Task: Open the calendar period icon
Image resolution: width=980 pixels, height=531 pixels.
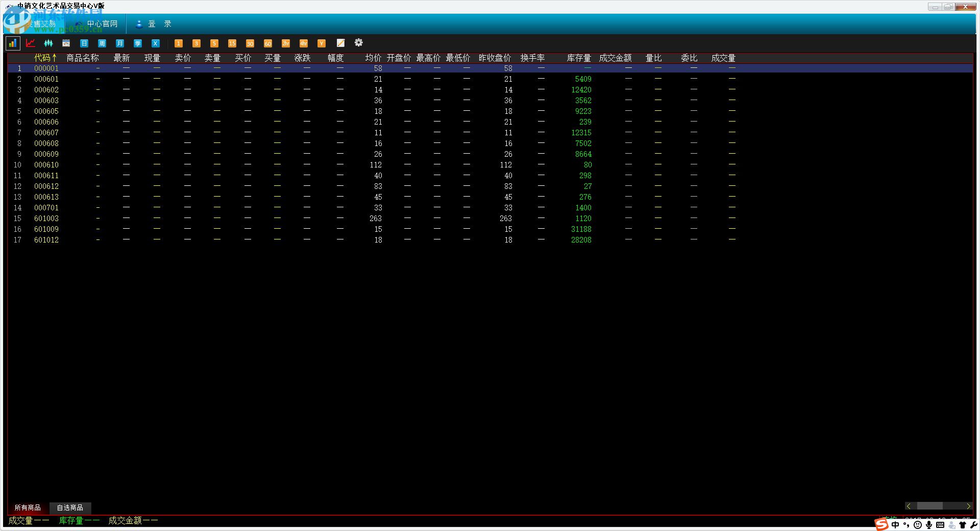Action: tap(66, 43)
